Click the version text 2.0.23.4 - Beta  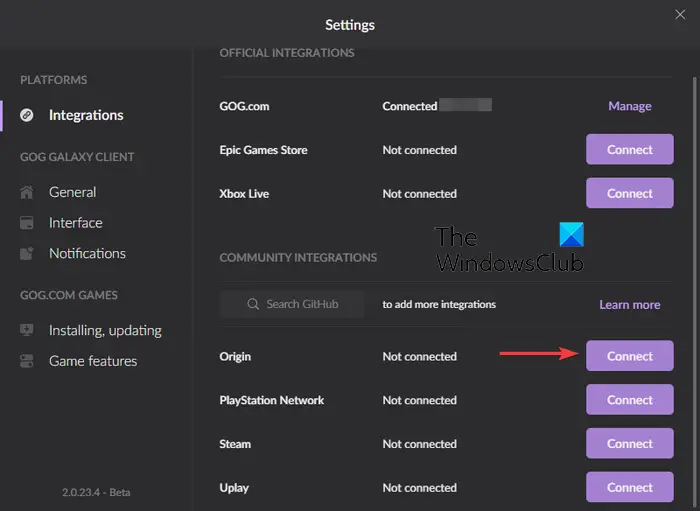tap(96, 492)
